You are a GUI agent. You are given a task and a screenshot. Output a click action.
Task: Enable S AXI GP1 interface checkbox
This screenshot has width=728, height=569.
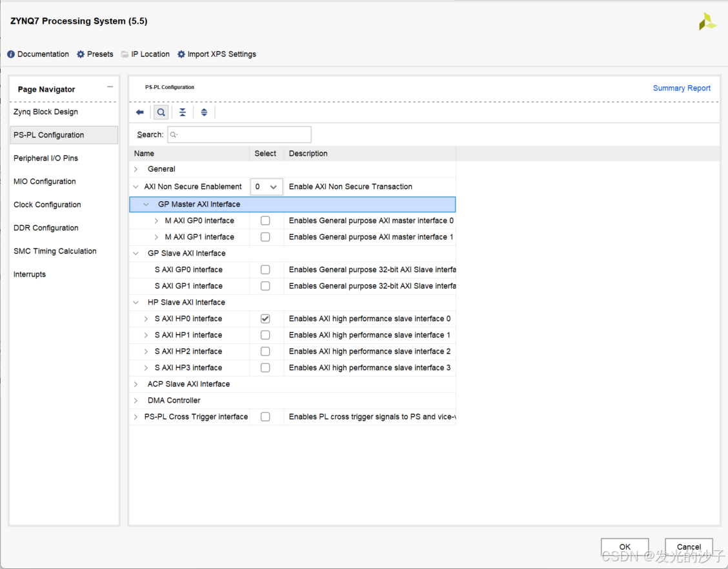pos(265,286)
